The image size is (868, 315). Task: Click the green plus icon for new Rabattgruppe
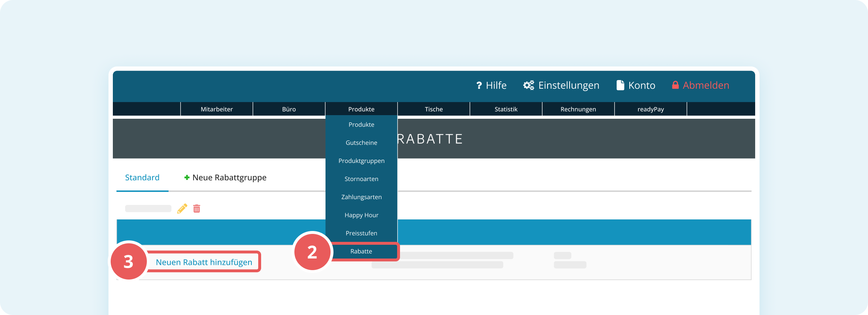coord(187,177)
